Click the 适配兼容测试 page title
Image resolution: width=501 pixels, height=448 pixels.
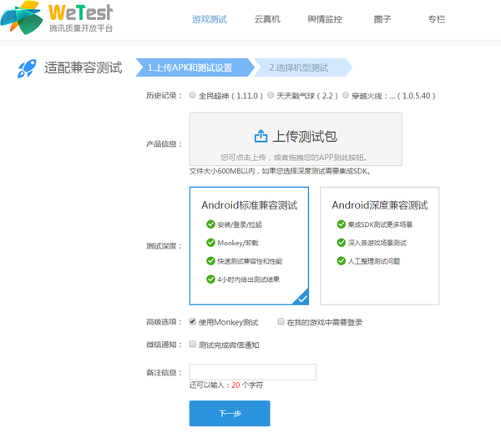click(83, 68)
